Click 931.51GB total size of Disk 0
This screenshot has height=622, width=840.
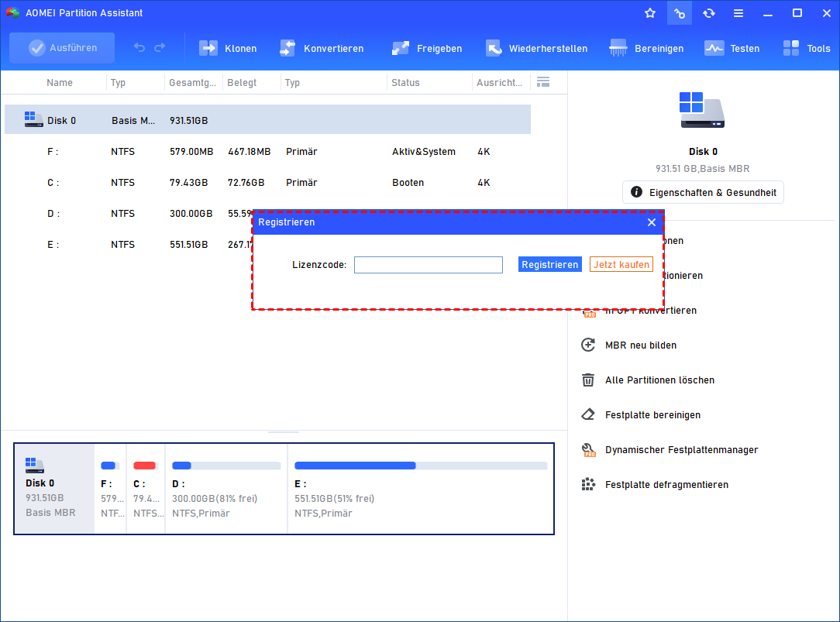click(x=188, y=120)
